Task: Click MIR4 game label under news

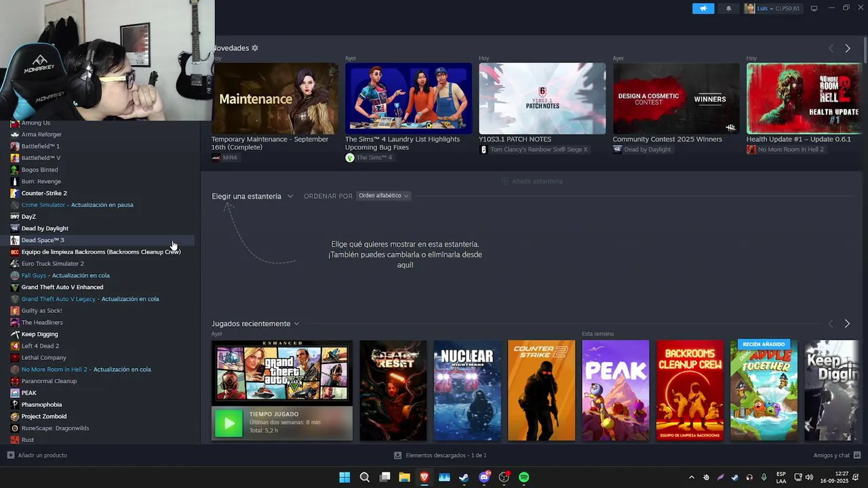Action: tap(224, 157)
